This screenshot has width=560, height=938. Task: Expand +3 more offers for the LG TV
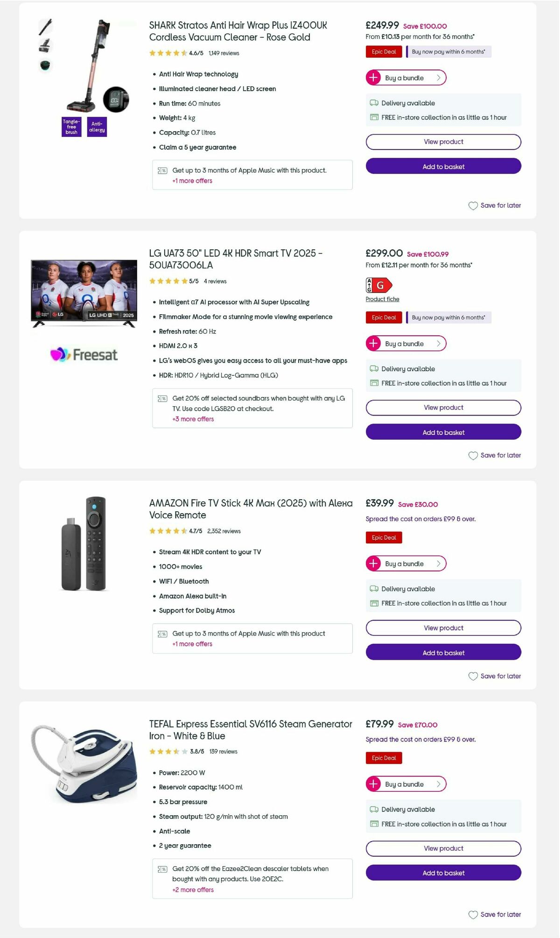click(193, 419)
